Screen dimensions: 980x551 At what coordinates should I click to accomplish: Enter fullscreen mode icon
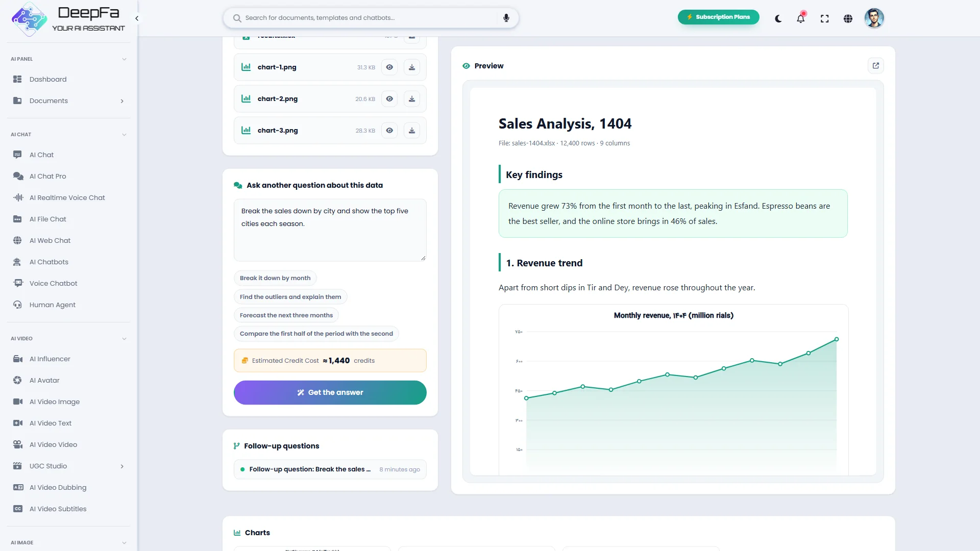pyautogui.click(x=824, y=19)
